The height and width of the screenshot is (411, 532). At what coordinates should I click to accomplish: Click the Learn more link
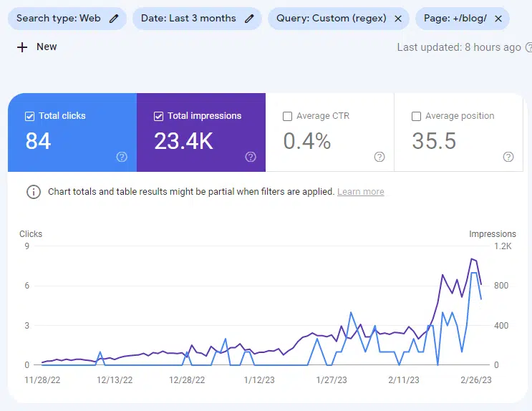pyautogui.click(x=360, y=192)
